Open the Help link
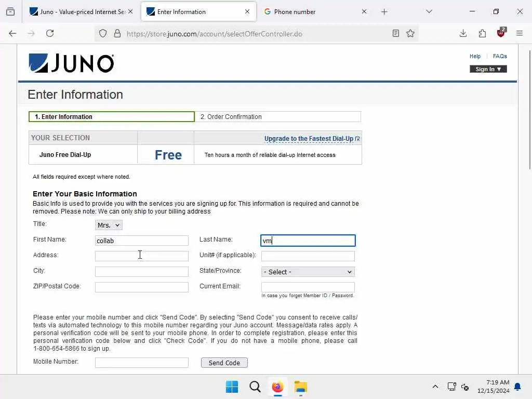 point(475,56)
